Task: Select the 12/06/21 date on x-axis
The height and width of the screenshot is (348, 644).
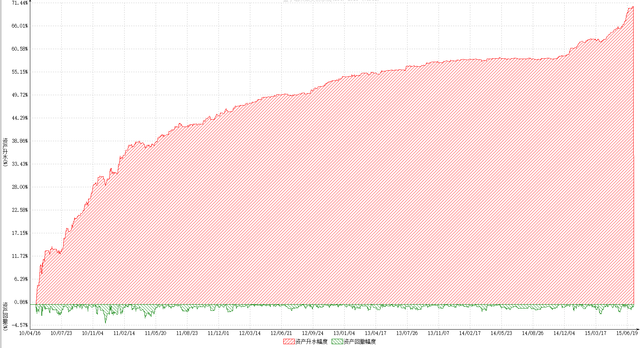Action: (x=281, y=333)
